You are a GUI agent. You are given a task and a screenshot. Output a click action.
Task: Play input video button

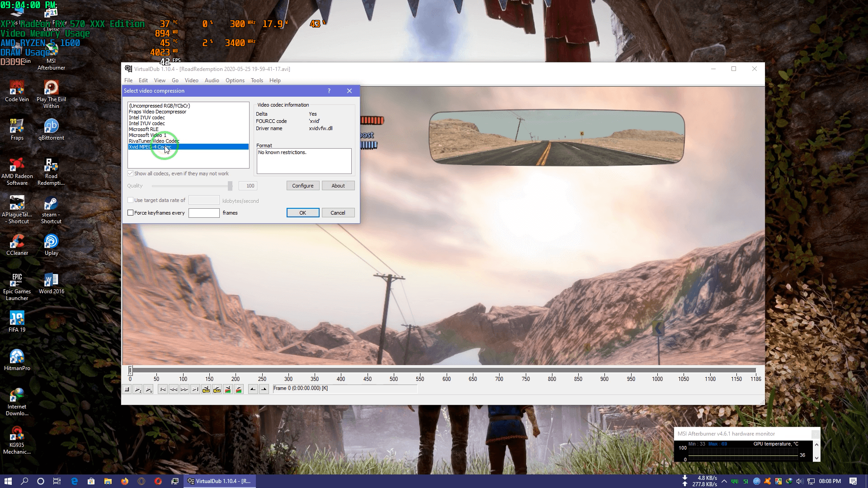(138, 389)
